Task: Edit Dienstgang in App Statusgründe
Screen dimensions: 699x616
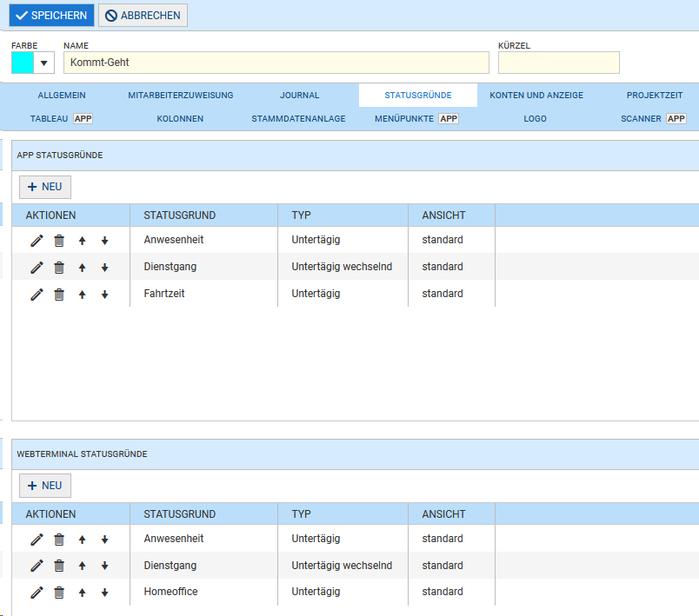Action: coord(37,268)
